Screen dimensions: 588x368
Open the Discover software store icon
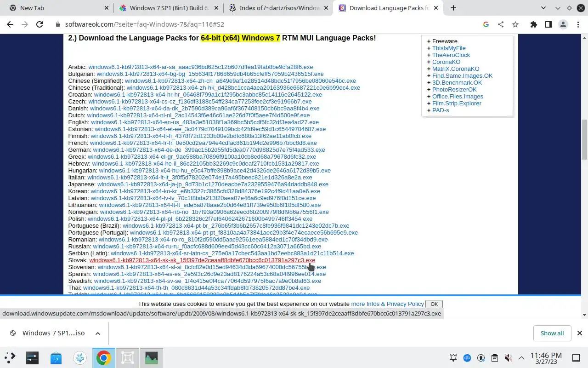(x=56, y=357)
